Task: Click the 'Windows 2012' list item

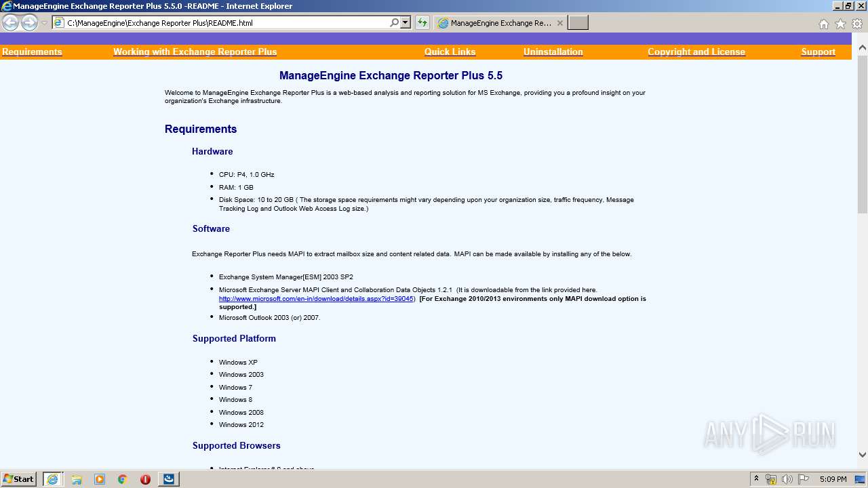Action: click(241, 425)
